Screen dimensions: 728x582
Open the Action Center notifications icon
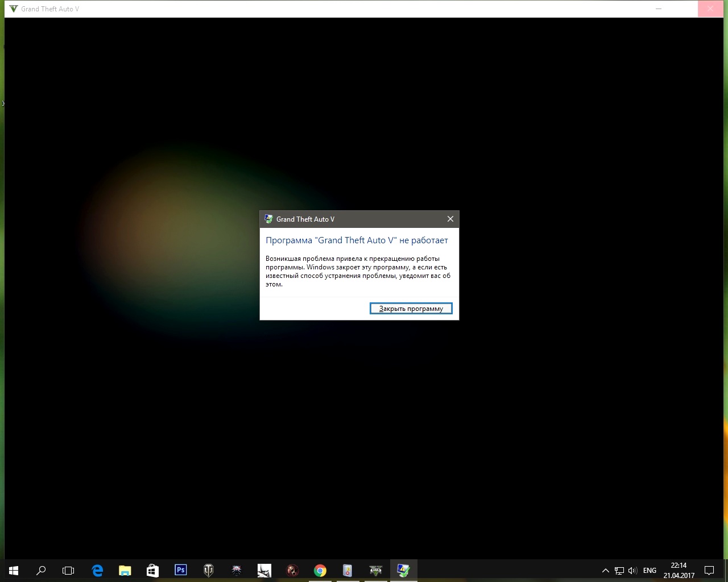point(709,571)
